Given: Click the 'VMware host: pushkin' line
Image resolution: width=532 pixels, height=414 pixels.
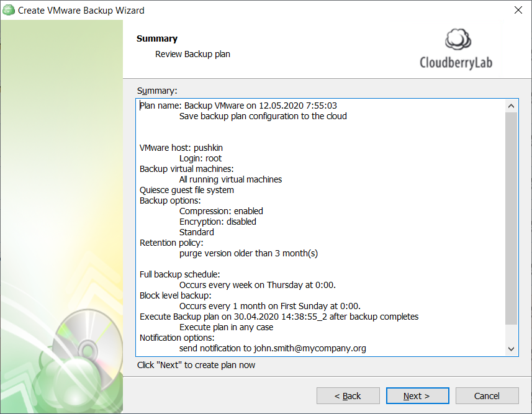Looking at the screenshot, I should [x=181, y=148].
